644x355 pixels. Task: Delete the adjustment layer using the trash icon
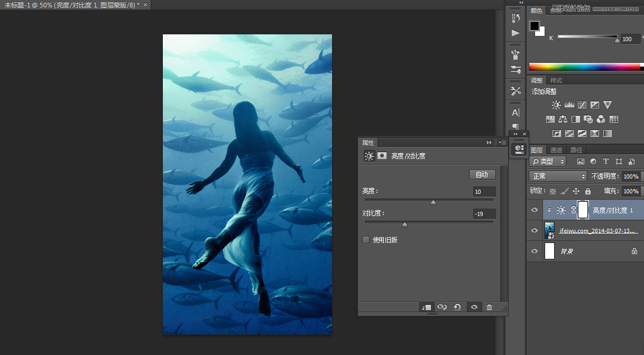489,307
